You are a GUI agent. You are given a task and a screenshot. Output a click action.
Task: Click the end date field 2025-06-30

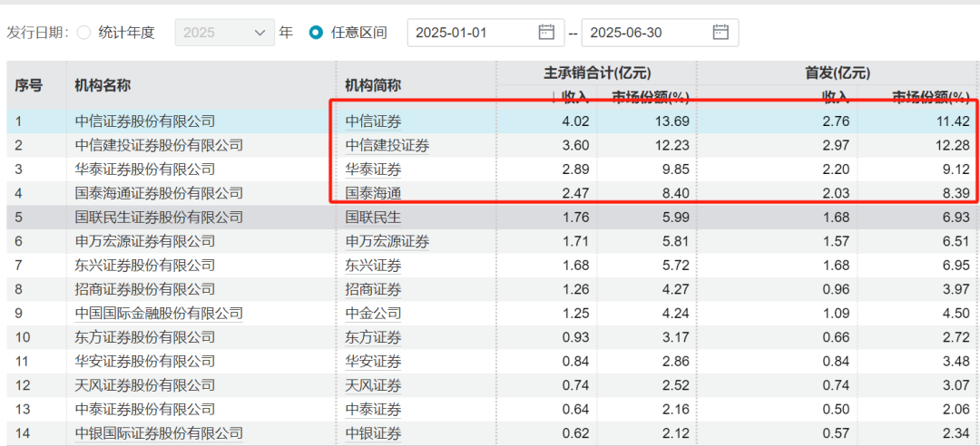660,33
